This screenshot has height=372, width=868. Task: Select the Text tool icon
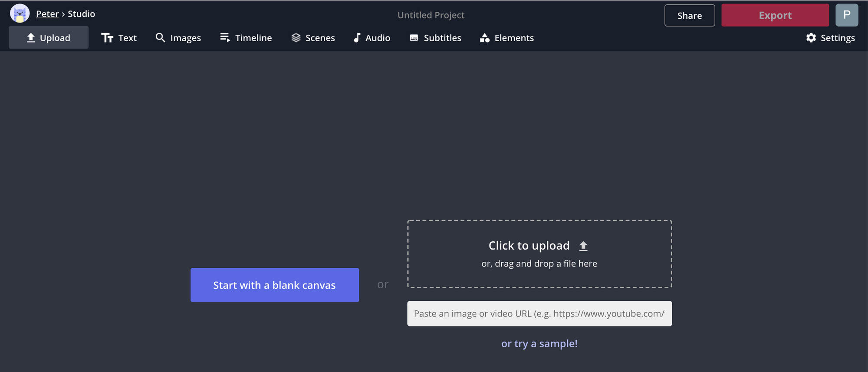(107, 38)
